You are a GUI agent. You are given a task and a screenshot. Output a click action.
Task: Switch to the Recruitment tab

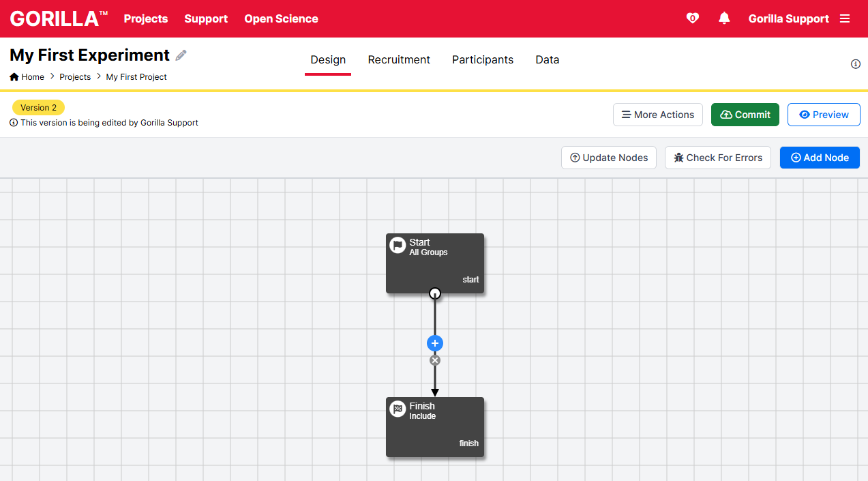point(399,60)
